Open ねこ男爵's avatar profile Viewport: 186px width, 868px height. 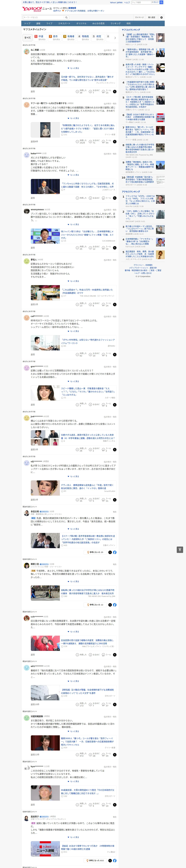tap(26, 51)
